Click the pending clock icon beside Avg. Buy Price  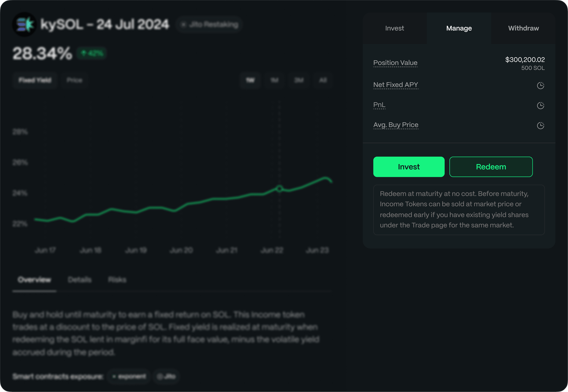(x=540, y=126)
